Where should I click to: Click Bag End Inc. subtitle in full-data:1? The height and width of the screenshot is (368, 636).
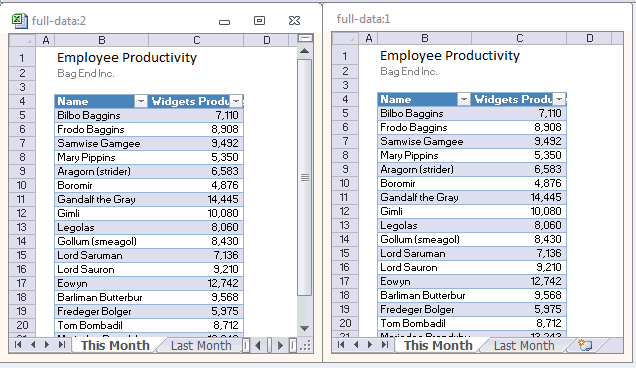point(408,71)
